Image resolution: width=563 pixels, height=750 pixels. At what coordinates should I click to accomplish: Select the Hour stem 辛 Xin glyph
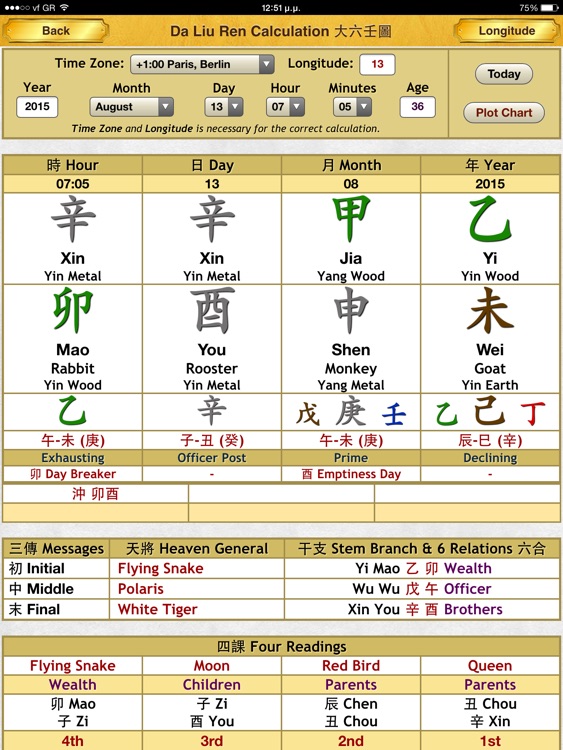73,221
